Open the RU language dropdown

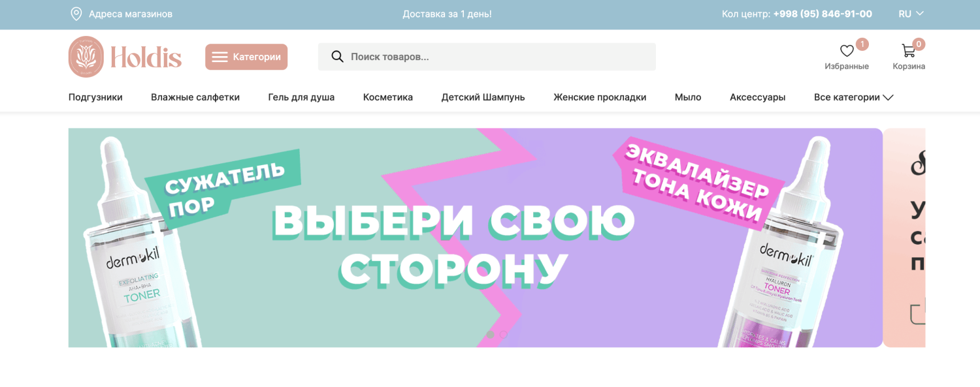click(x=911, y=14)
